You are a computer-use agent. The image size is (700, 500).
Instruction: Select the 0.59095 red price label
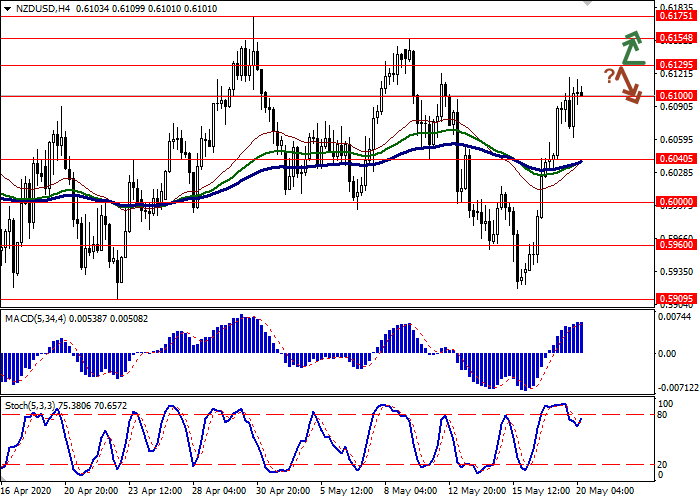coord(676,297)
